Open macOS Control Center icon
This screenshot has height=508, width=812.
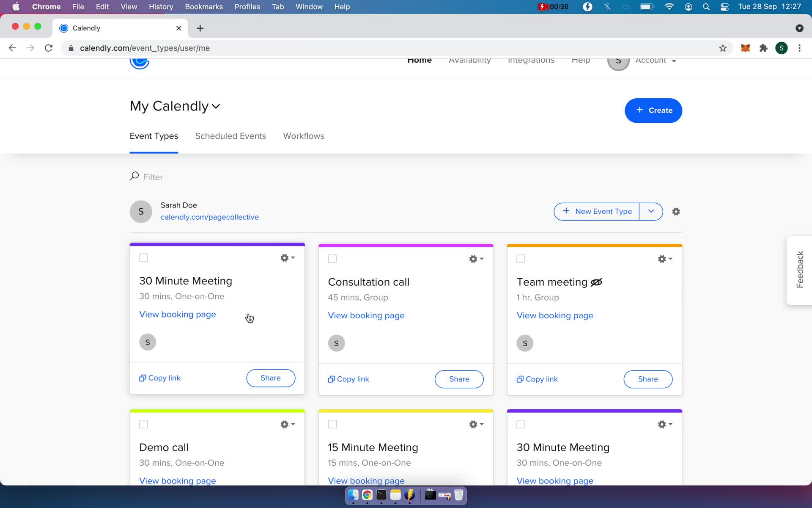pyautogui.click(x=724, y=7)
